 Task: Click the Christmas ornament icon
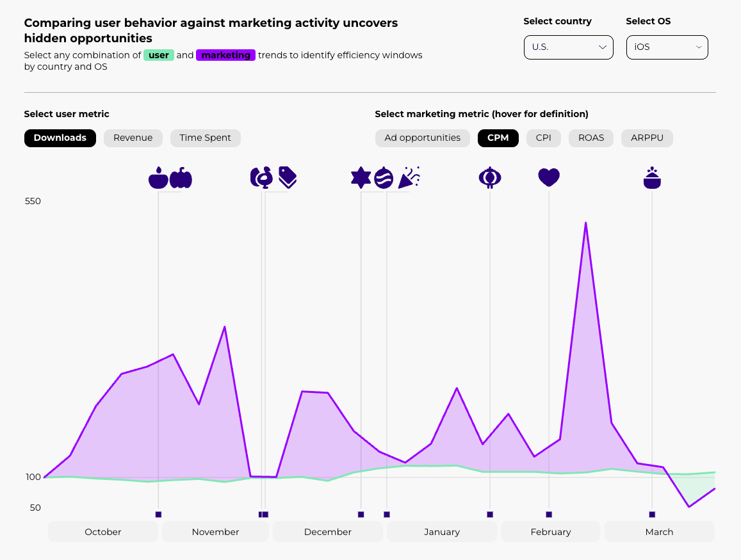coord(384,177)
